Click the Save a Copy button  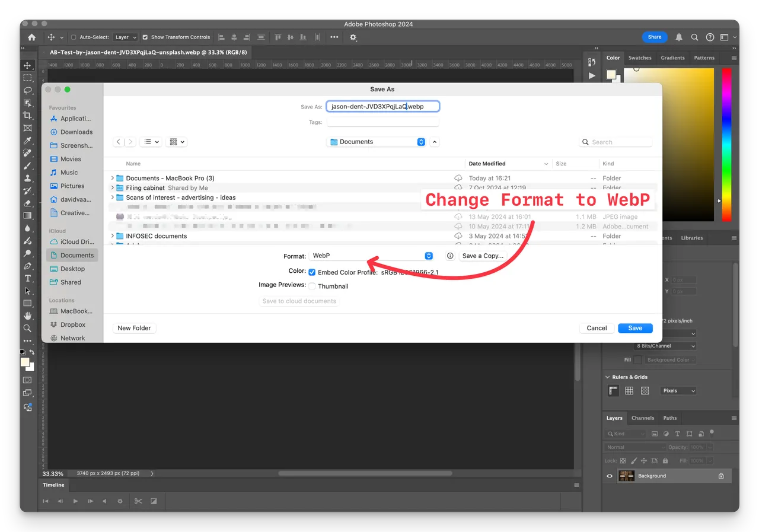483,256
